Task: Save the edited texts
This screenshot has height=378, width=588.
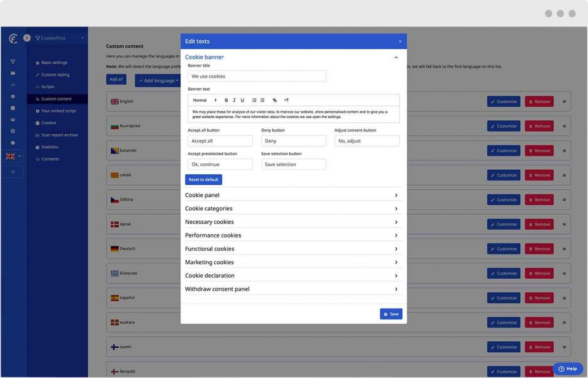Action: (x=390, y=314)
